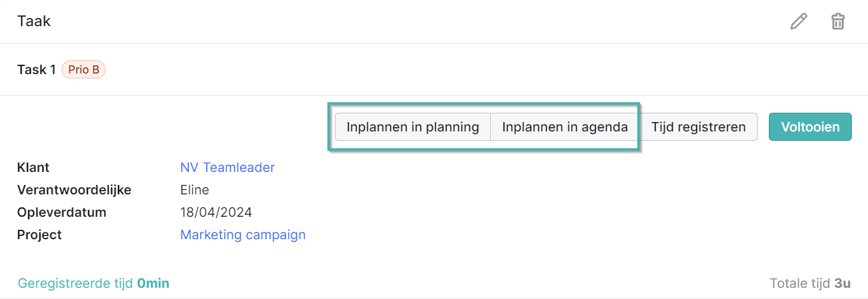This screenshot has height=299, width=868.
Task: Select Inplannen in agenda button
Action: pos(565,127)
